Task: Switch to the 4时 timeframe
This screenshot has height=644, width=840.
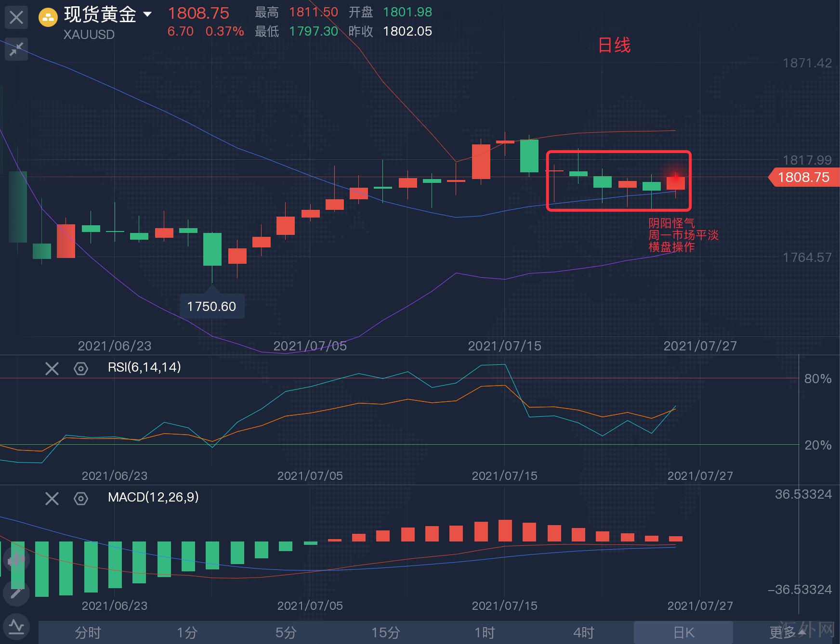Action: pyautogui.click(x=584, y=632)
